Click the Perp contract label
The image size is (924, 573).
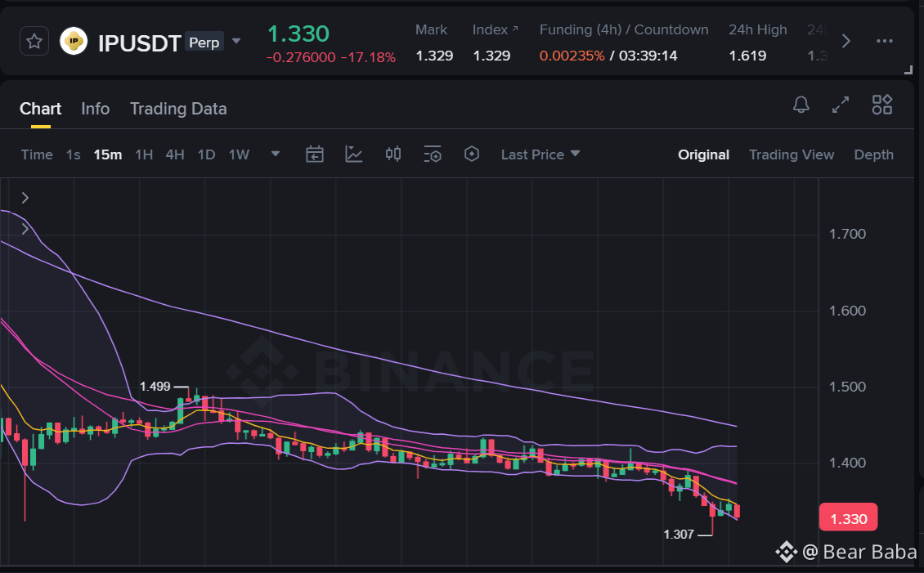[204, 43]
